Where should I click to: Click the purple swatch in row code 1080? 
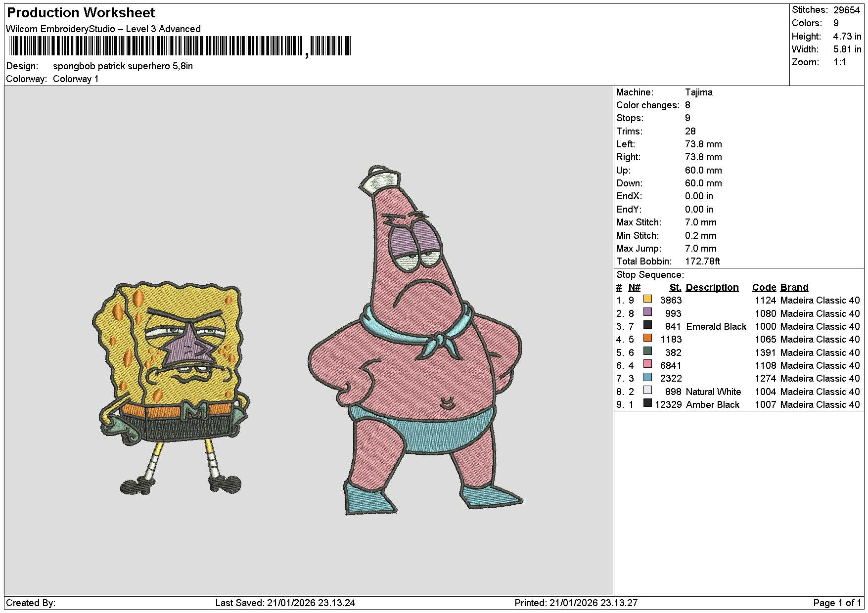tap(647, 312)
